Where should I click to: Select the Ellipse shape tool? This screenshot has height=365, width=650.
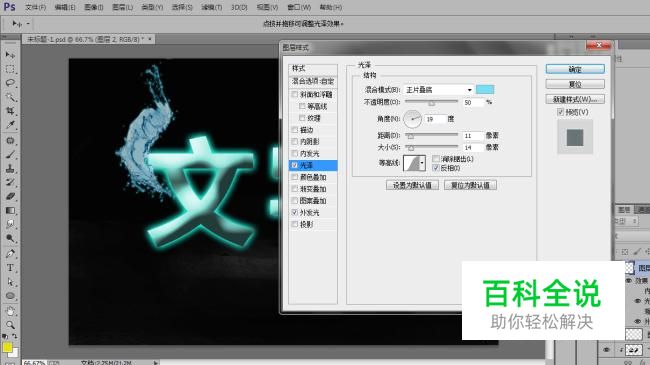pyautogui.click(x=10, y=296)
